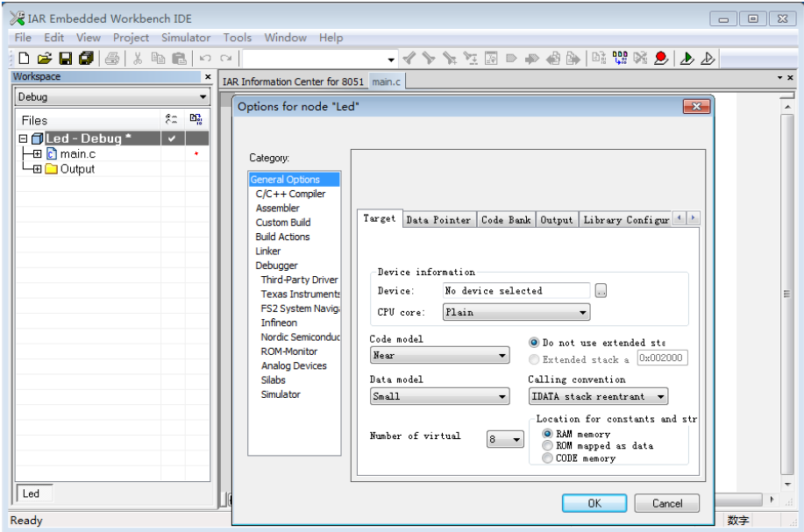The width and height of the screenshot is (804, 532).
Task: Click the Open file toolbar icon
Action: 45,59
